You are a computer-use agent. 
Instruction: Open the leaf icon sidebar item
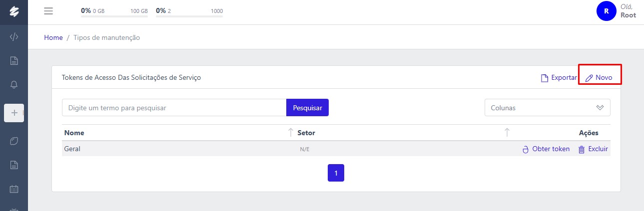click(14, 141)
